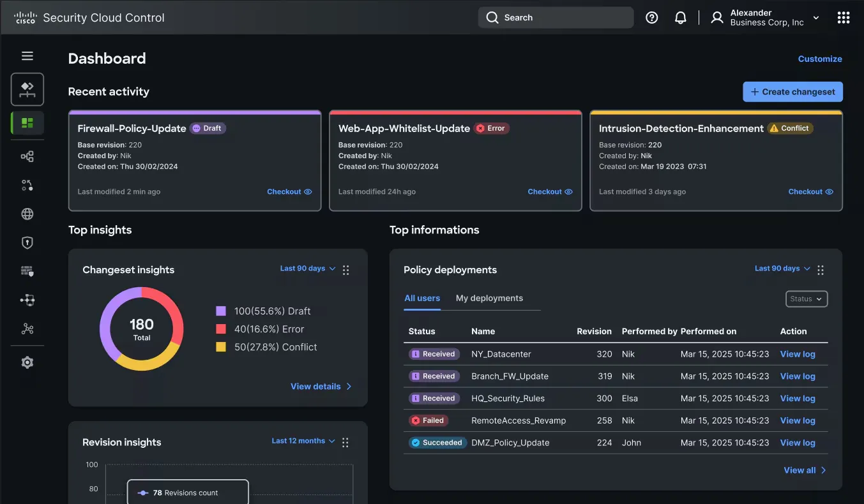Click the help question mark icon
Viewport: 864px width, 504px height.
coord(651,17)
